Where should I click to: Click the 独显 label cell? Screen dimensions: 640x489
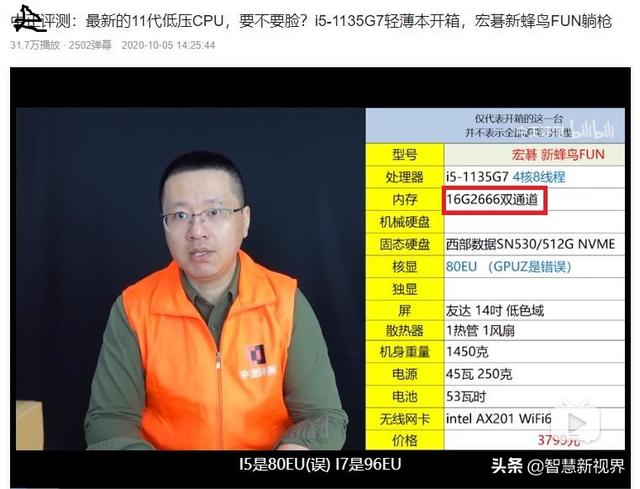coord(404,289)
